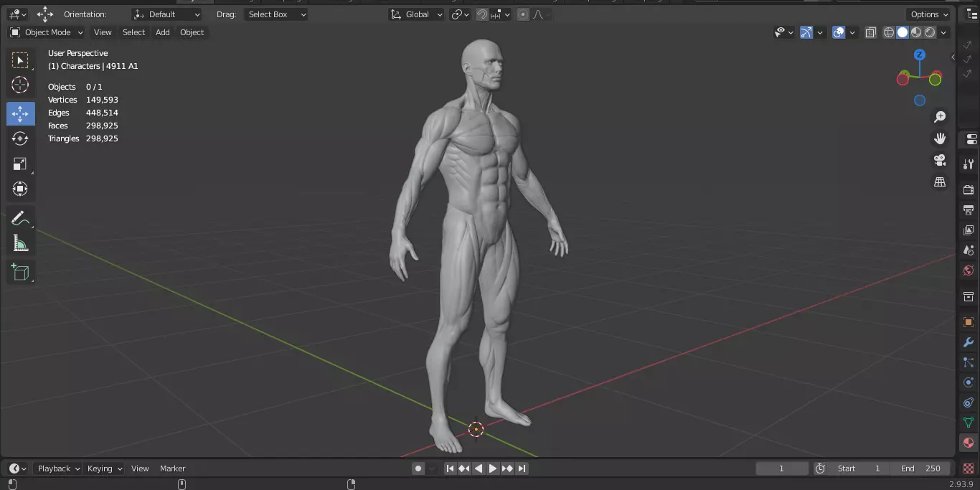Select the Add Cube tool
The image size is (980, 490).
20,272
